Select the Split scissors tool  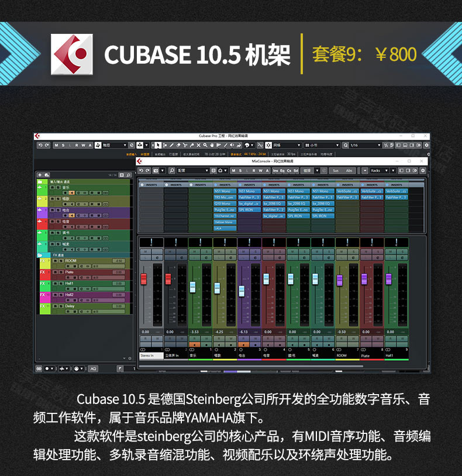pyautogui.click(x=185, y=145)
